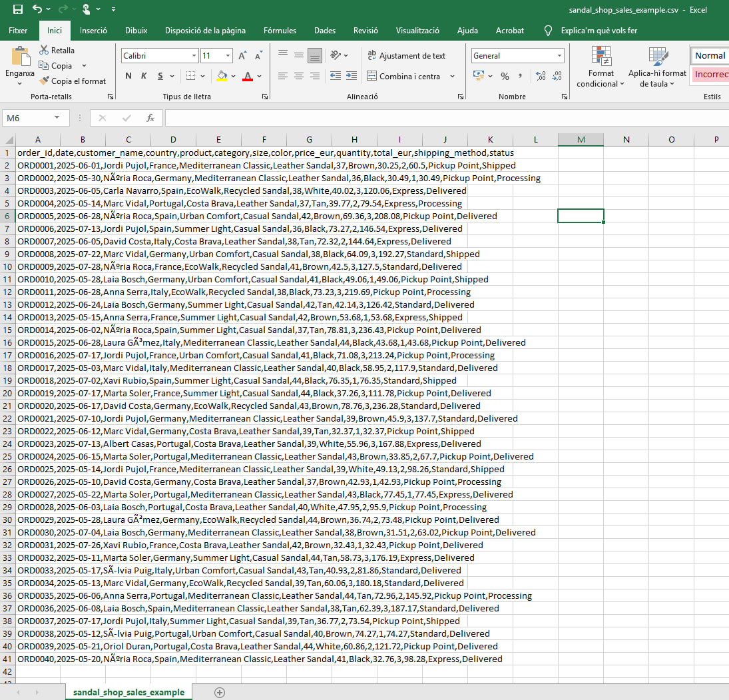Open the font size 11 dropdown
This screenshot has height=700, width=729.
228,56
